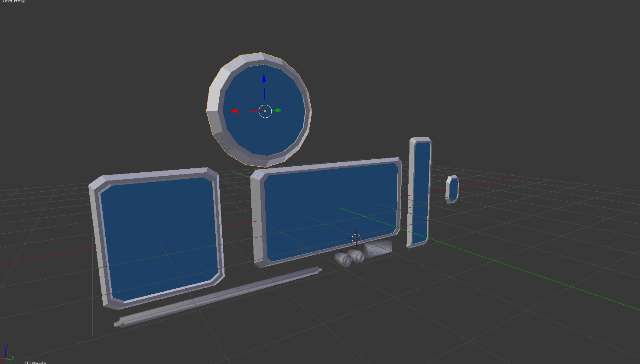Click the white circle at the gizmo center
This screenshot has width=640, height=364.
point(265,111)
